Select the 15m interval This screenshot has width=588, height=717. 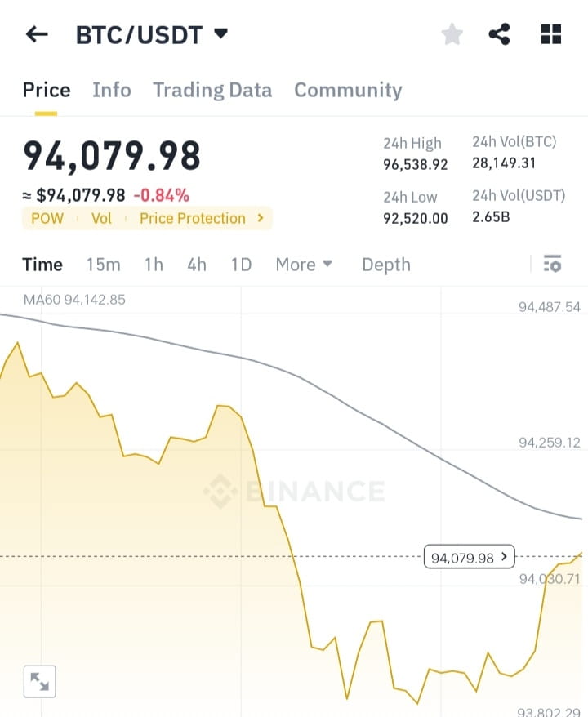click(x=103, y=264)
